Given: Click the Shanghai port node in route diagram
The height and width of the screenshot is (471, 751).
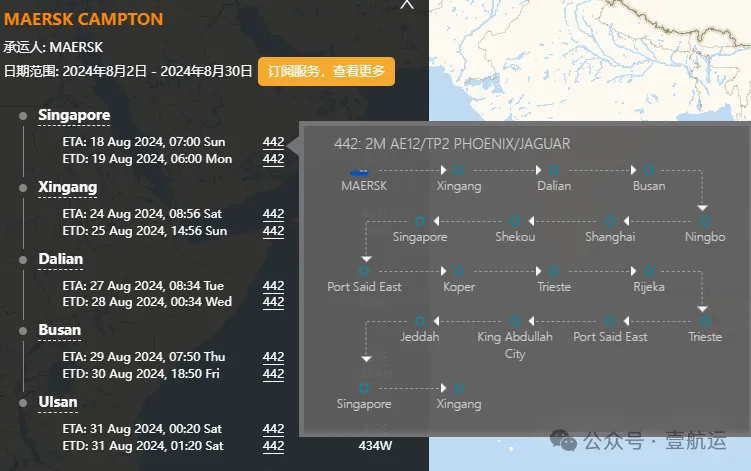Looking at the screenshot, I should (610, 221).
